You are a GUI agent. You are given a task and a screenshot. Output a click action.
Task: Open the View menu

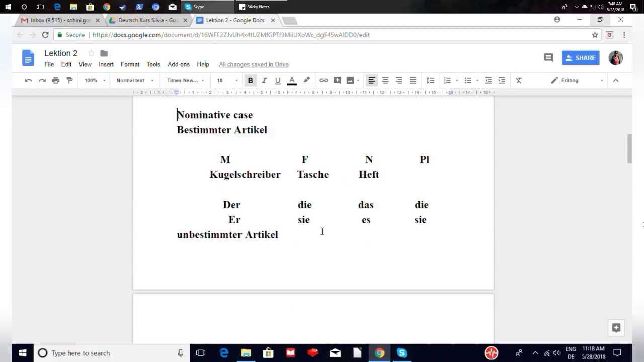tap(85, 64)
